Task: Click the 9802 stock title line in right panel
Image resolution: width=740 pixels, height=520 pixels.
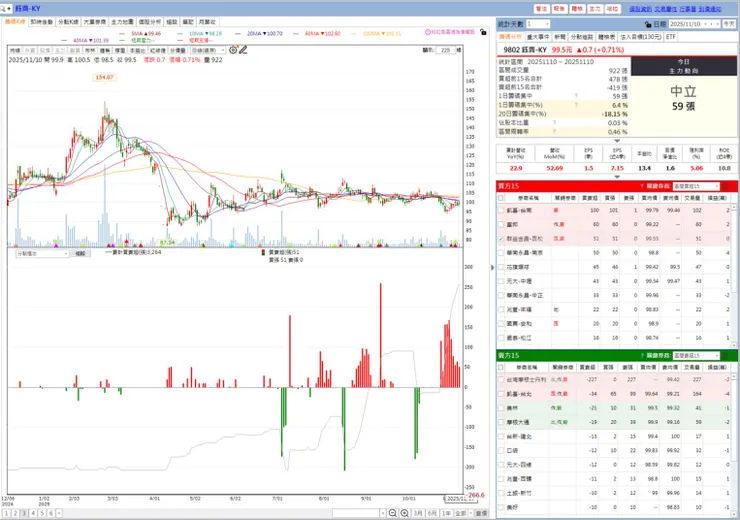Action: [563, 50]
